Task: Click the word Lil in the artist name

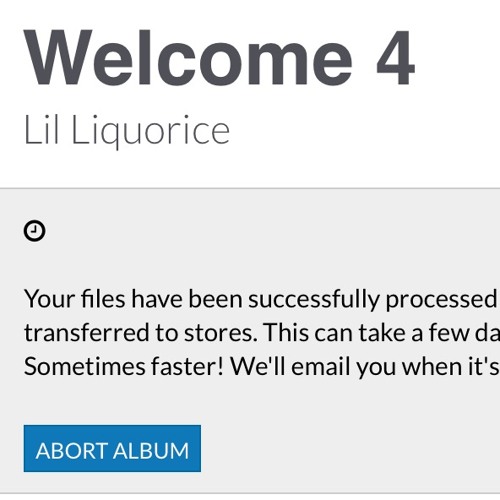Action: click(42, 130)
